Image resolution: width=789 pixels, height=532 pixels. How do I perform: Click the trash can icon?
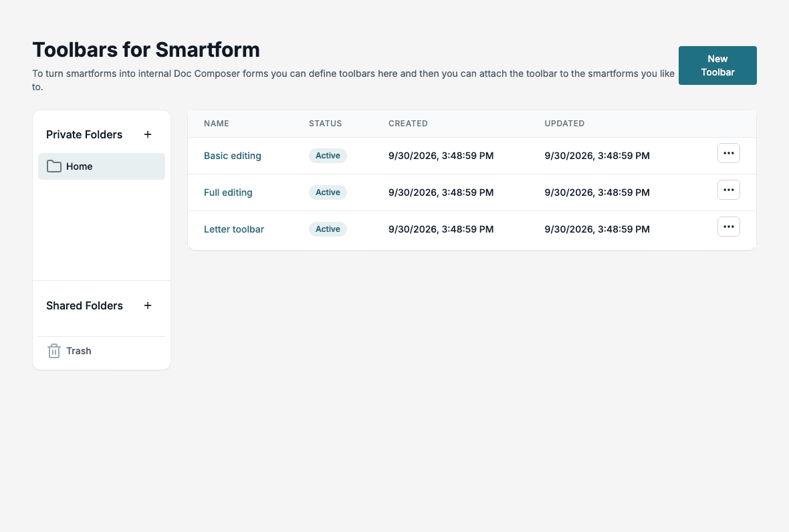tap(54, 351)
